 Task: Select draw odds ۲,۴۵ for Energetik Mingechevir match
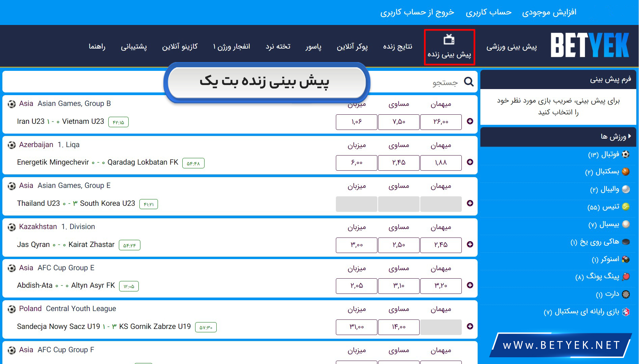click(x=399, y=163)
